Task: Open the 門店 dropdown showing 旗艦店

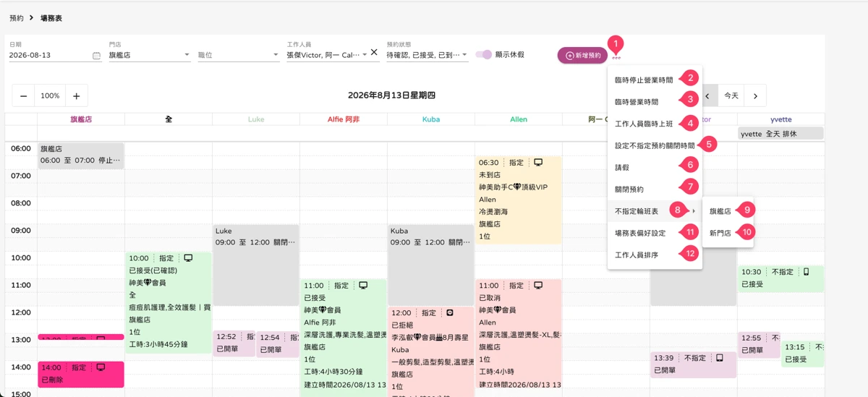Action: pyautogui.click(x=150, y=55)
